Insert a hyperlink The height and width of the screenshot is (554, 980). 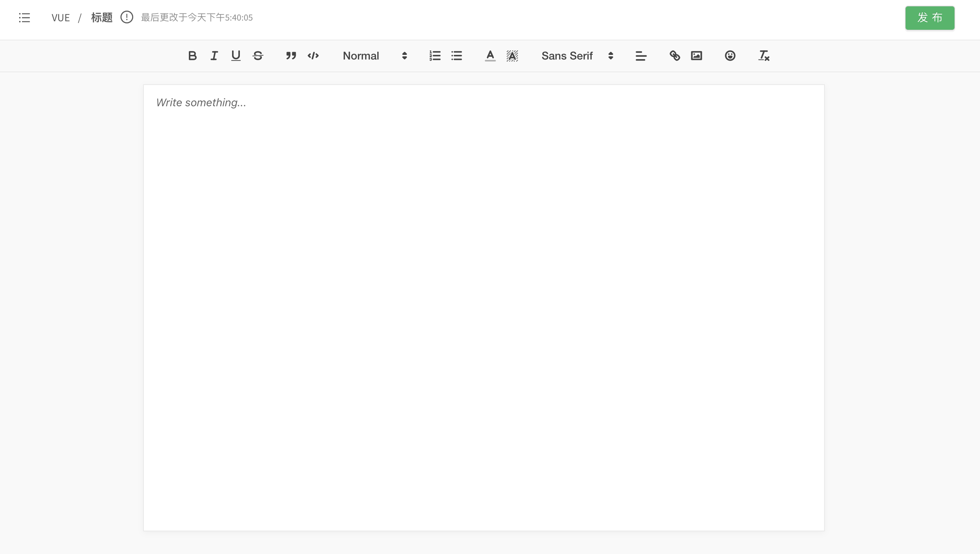[x=675, y=56]
